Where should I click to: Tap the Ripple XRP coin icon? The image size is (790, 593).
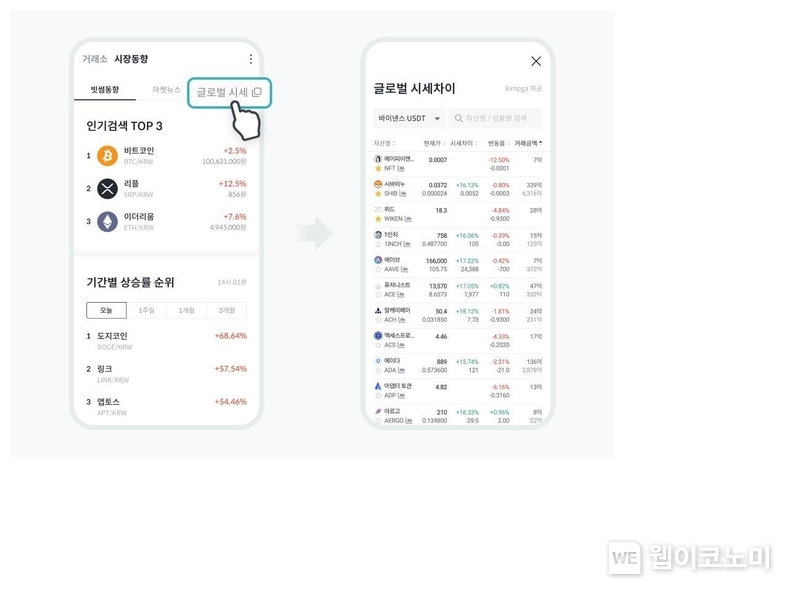(107, 189)
